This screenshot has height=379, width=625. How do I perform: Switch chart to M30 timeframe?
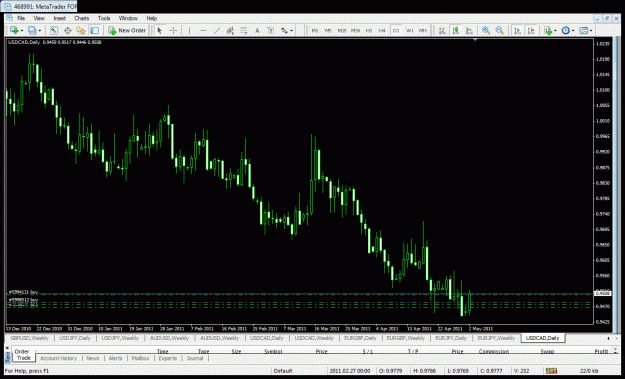click(355, 30)
